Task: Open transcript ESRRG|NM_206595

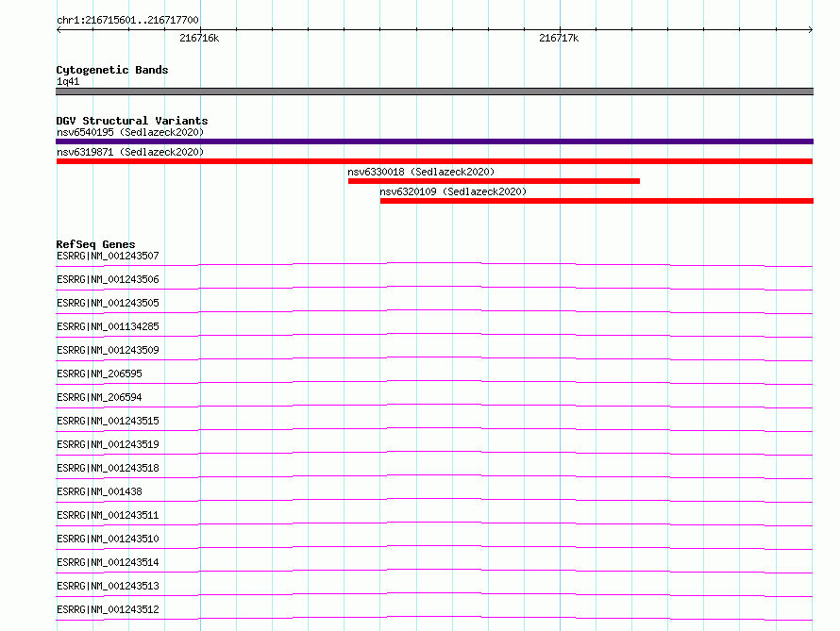Action: 99,374
